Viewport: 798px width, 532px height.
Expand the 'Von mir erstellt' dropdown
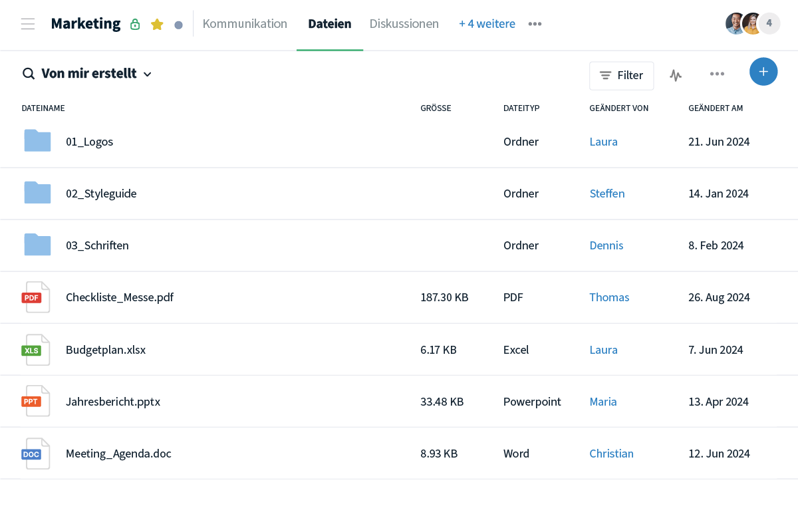click(148, 74)
